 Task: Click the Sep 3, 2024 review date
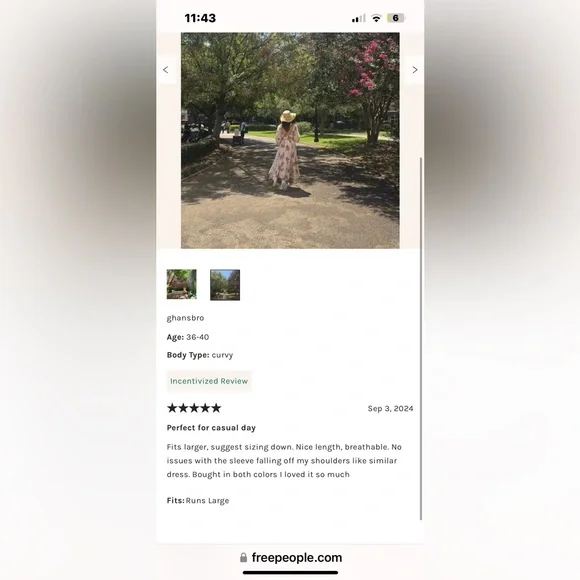pos(390,408)
